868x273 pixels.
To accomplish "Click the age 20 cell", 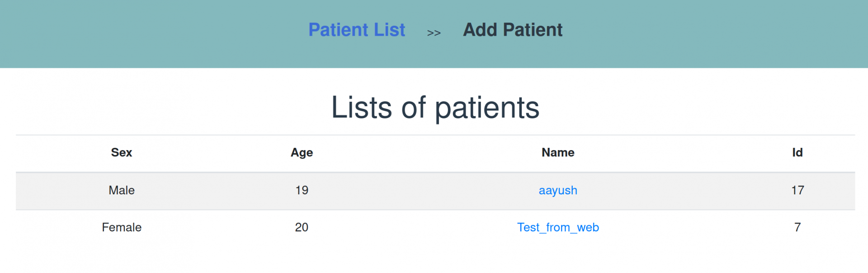I will pos(302,227).
